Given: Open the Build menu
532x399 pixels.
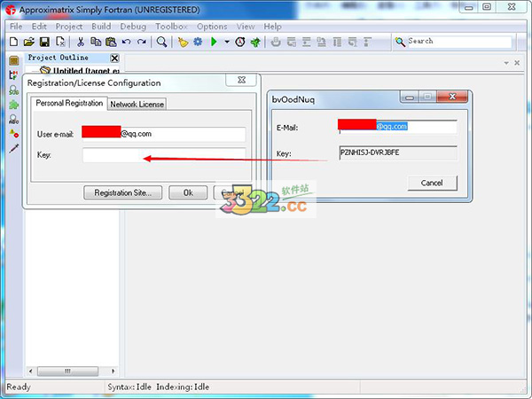Looking at the screenshot, I should click(x=101, y=27).
